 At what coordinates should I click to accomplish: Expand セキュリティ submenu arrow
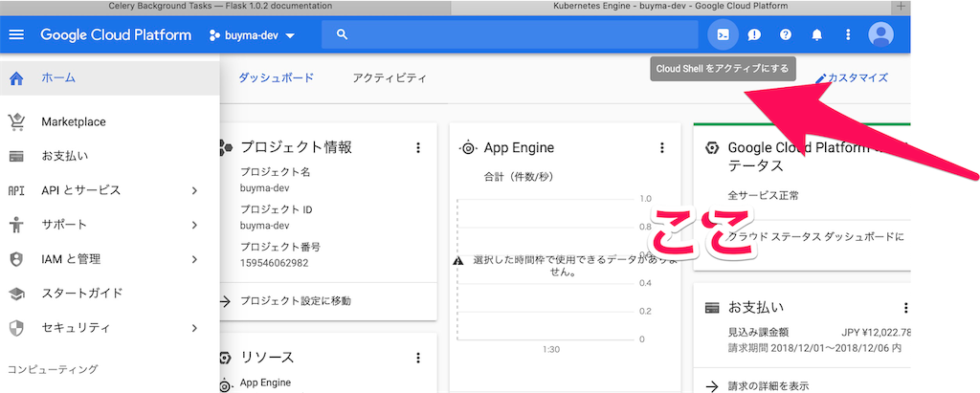point(194,327)
